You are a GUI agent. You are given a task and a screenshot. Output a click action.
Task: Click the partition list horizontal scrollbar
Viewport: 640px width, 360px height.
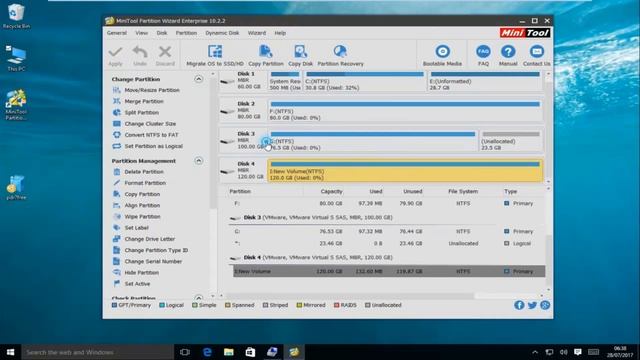click(350, 295)
